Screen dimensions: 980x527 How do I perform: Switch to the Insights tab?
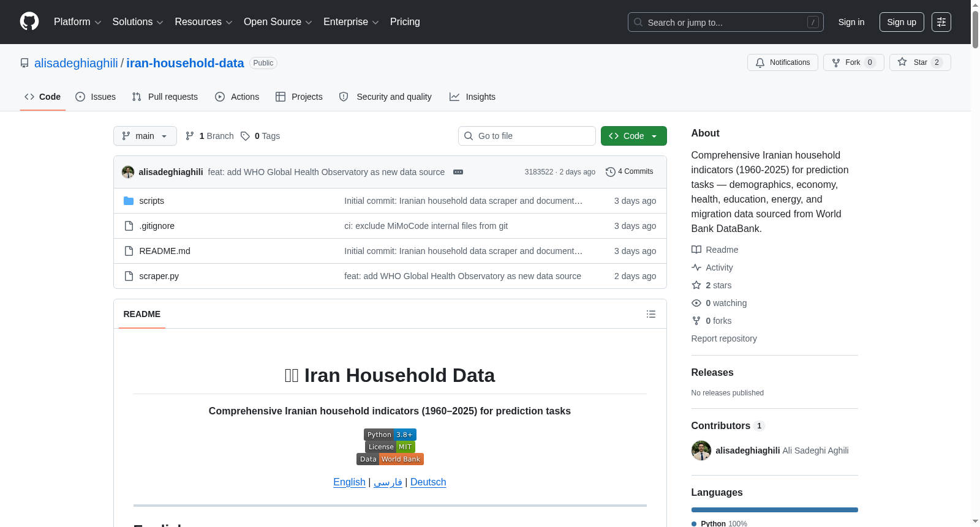[472, 97]
